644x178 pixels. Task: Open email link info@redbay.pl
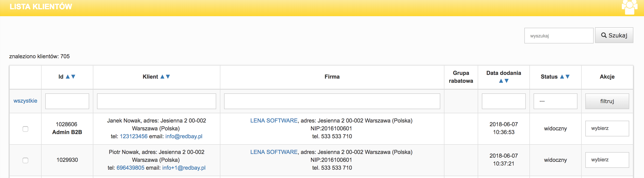184,136
